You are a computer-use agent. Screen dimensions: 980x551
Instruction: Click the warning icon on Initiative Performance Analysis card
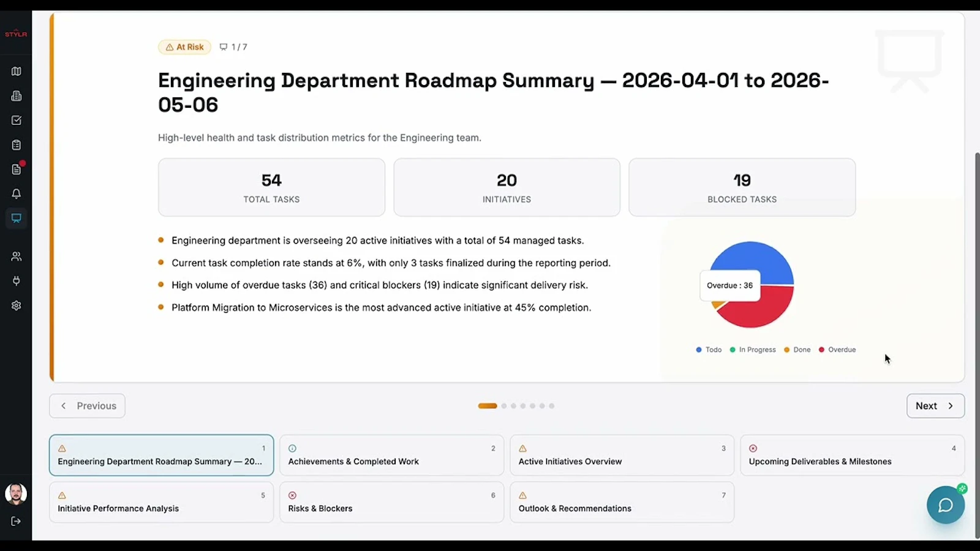(62, 495)
